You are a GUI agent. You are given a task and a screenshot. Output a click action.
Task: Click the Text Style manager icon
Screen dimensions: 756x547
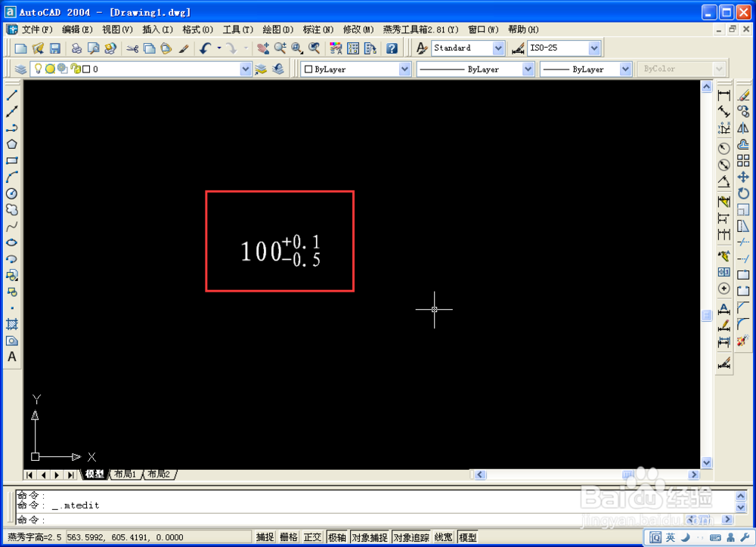[422, 48]
